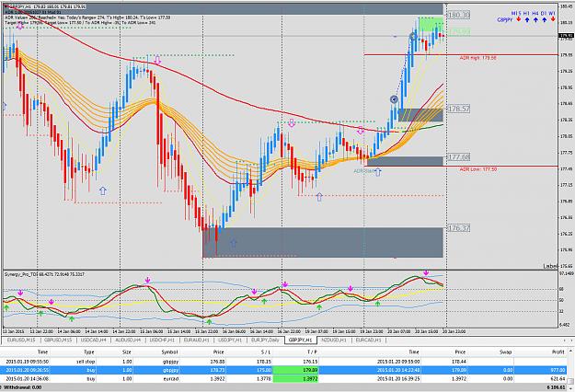This screenshot has height=392, width=575.
Task: Select leftmost green arrow in indicator window
Action: (x=6, y=308)
